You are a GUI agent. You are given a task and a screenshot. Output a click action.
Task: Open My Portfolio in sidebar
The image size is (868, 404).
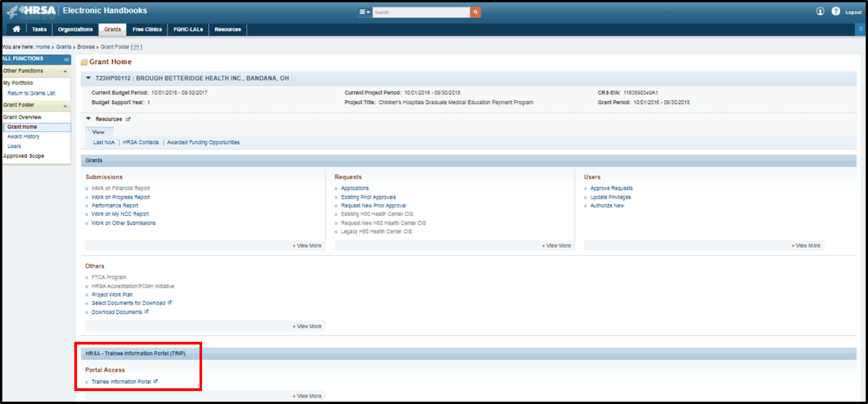click(x=18, y=83)
